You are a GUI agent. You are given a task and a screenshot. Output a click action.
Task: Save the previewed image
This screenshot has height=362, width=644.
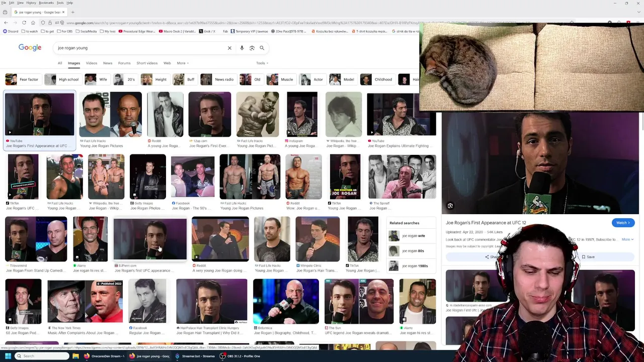pyautogui.click(x=588, y=257)
